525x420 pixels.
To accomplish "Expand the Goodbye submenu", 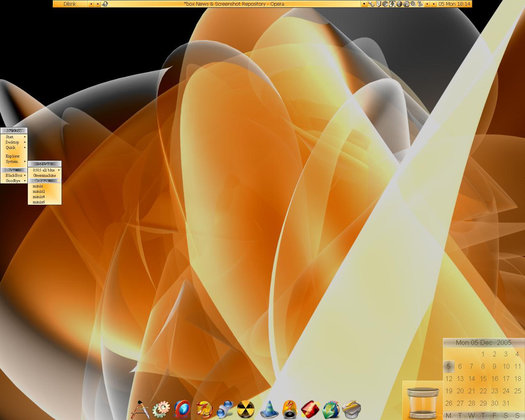I will (14, 181).
